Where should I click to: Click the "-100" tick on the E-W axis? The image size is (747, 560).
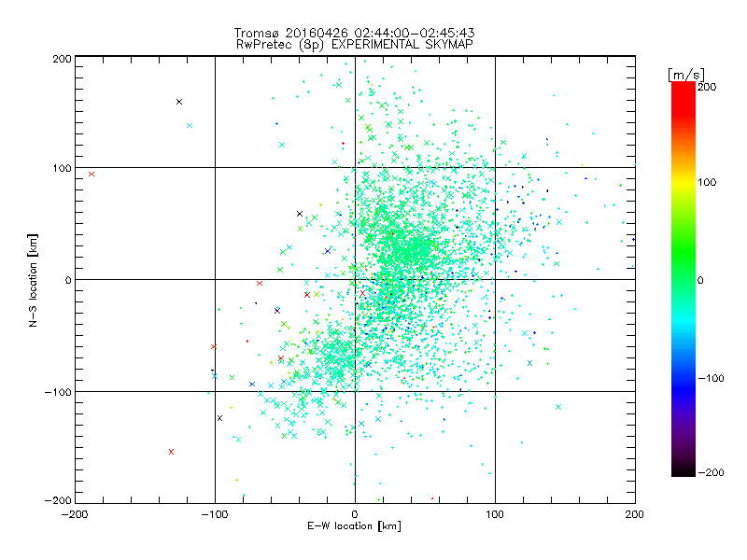(x=215, y=514)
